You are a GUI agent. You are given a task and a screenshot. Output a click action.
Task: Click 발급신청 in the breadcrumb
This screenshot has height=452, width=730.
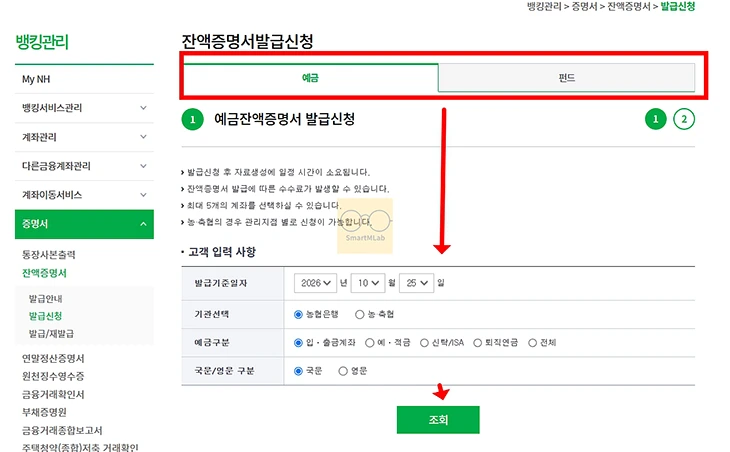[x=677, y=7]
